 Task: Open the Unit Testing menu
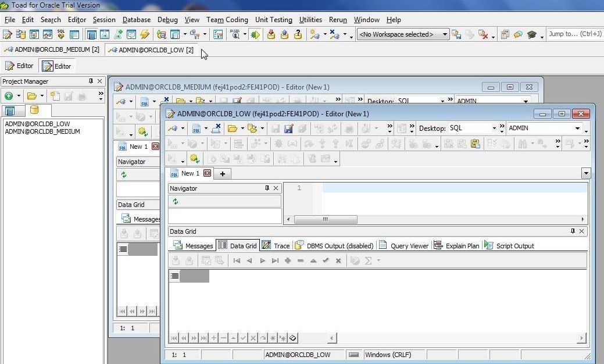point(273,20)
